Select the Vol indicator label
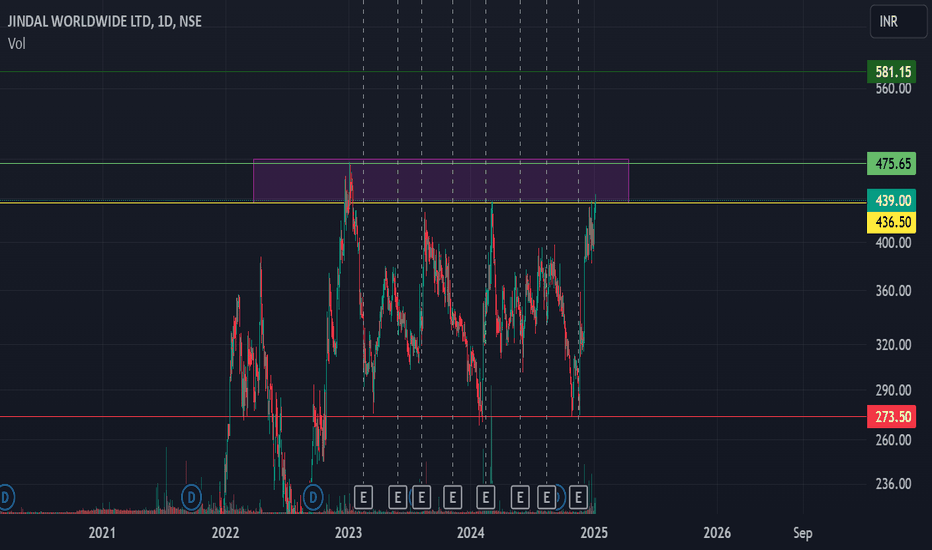 click(x=17, y=43)
